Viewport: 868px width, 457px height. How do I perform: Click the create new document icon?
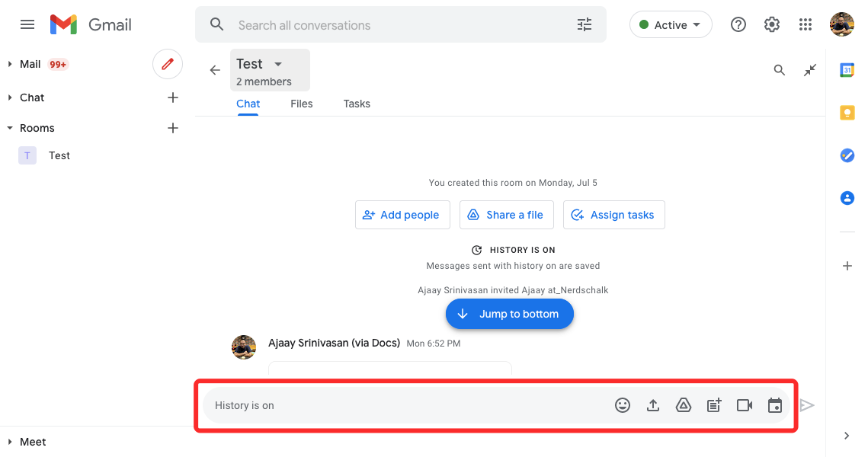[714, 405]
